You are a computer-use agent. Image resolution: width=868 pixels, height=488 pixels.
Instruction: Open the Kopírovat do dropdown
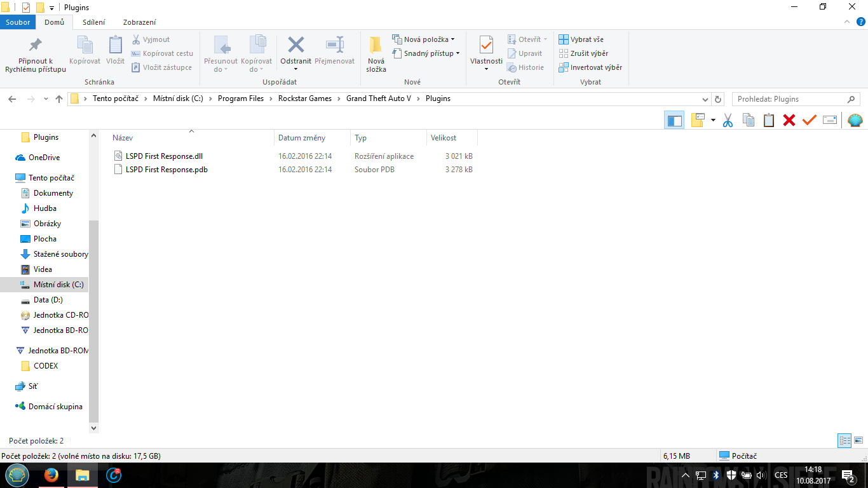[x=256, y=55]
